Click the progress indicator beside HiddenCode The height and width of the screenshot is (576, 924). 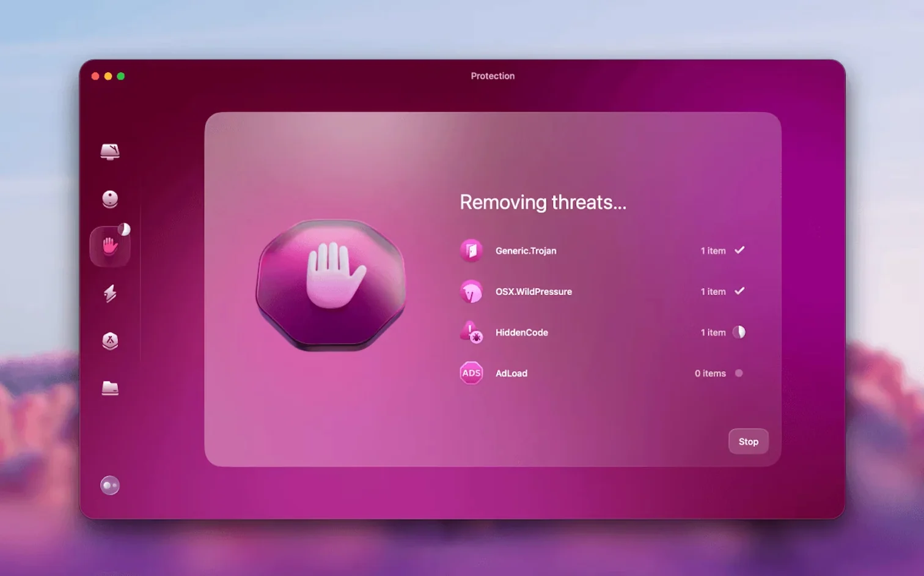pos(739,332)
